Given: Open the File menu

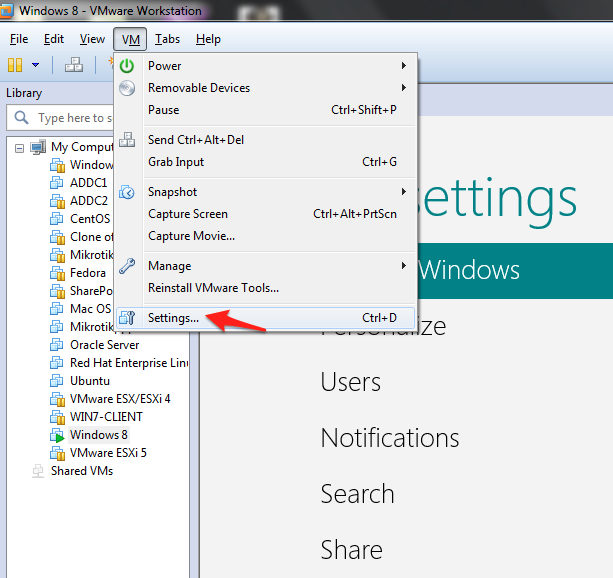Looking at the screenshot, I should (x=19, y=39).
